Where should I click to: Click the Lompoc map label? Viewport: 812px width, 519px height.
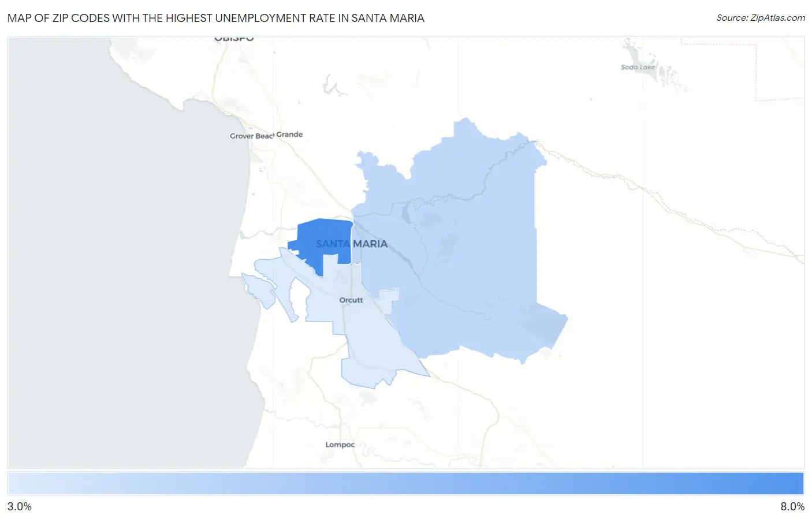coord(340,445)
